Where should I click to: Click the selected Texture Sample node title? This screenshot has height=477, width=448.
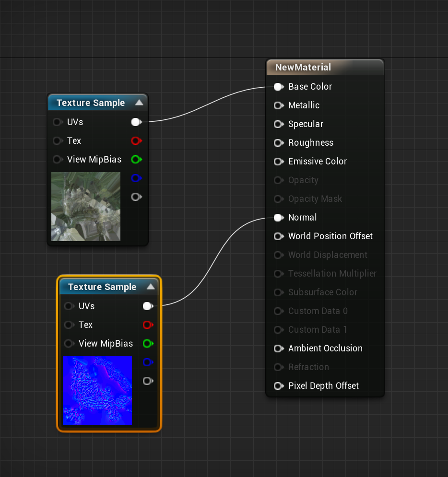coord(102,287)
